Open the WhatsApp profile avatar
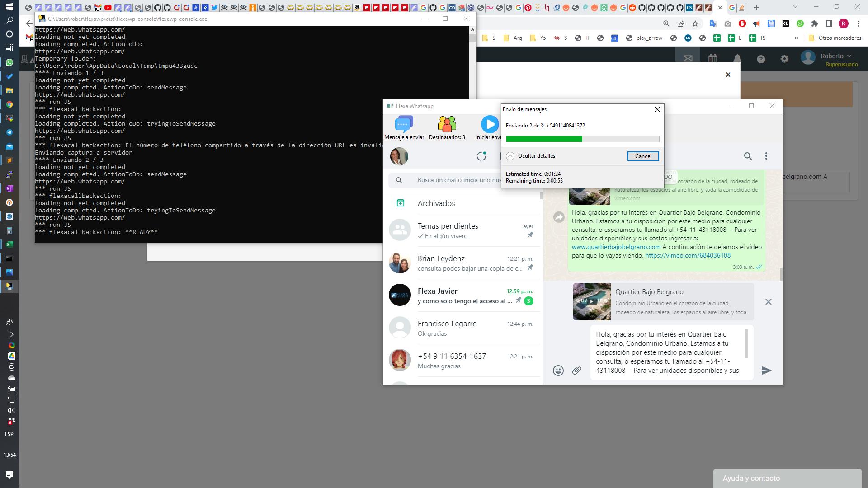Image resolution: width=868 pixels, height=488 pixels. pos(399,156)
